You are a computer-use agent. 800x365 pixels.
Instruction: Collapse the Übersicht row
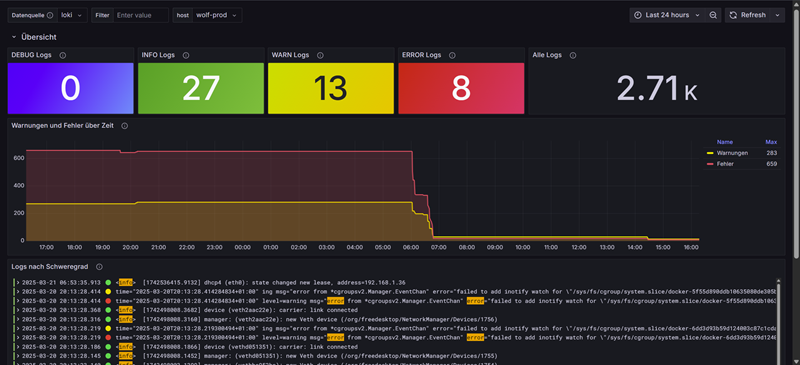point(14,37)
